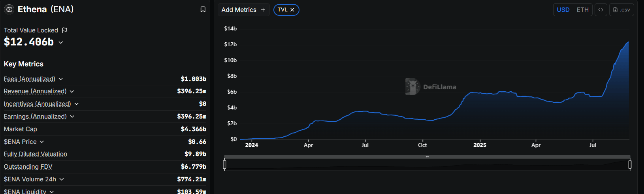Click the range slider top grip

point(427,157)
